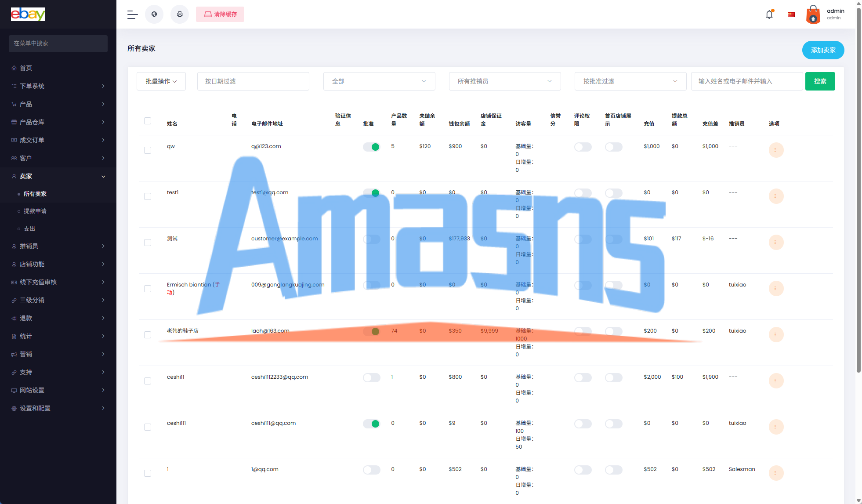
Task: Click the name or email search field
Action: (746, 81)
